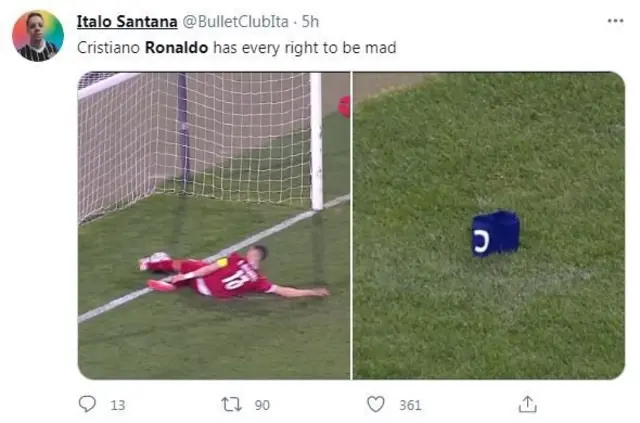Click the retweet count showing 90
The width and height of the screenshot is (640, 423).
(262, 405)
